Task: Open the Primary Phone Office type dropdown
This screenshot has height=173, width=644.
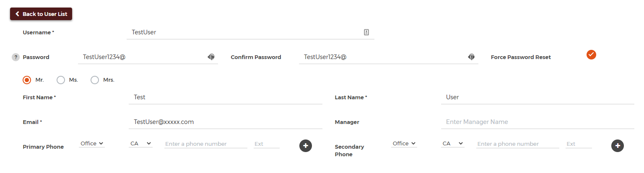Action: click(92, 144)
